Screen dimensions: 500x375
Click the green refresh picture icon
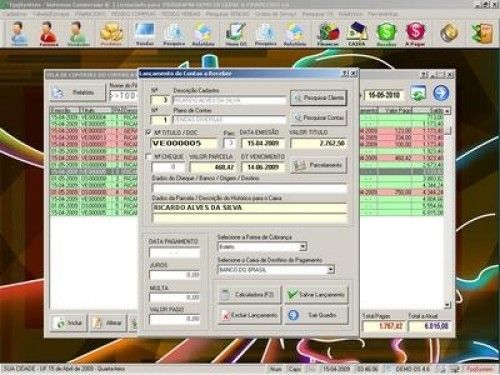(x=418, y=93)
